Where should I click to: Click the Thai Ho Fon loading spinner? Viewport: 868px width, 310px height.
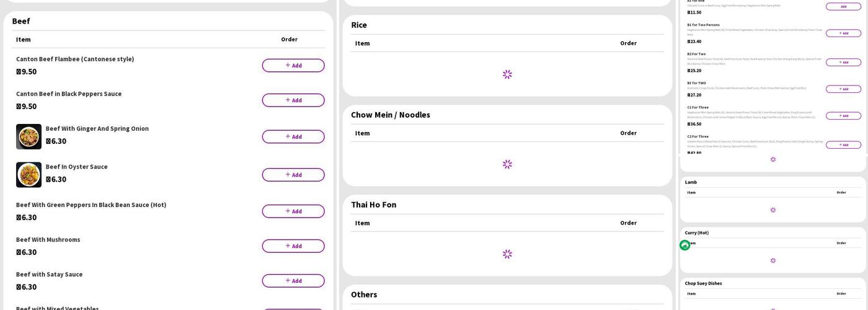point(507,254)
